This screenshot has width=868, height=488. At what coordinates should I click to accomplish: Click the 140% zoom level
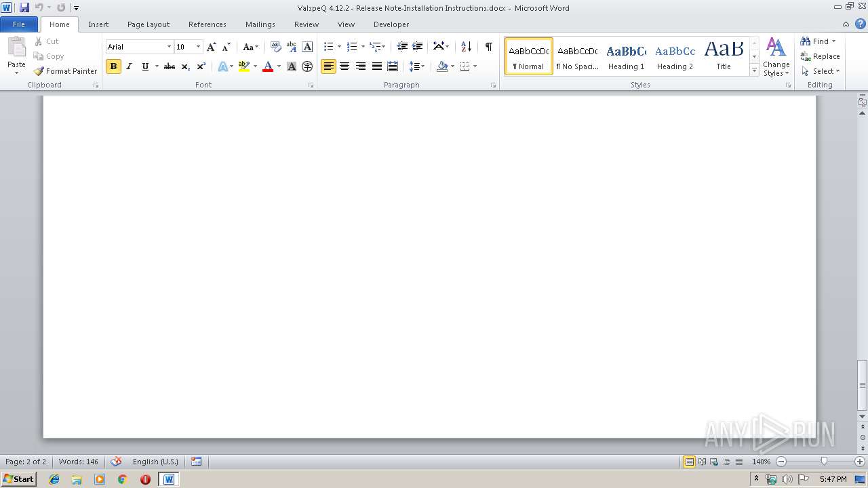click(761, 462)
